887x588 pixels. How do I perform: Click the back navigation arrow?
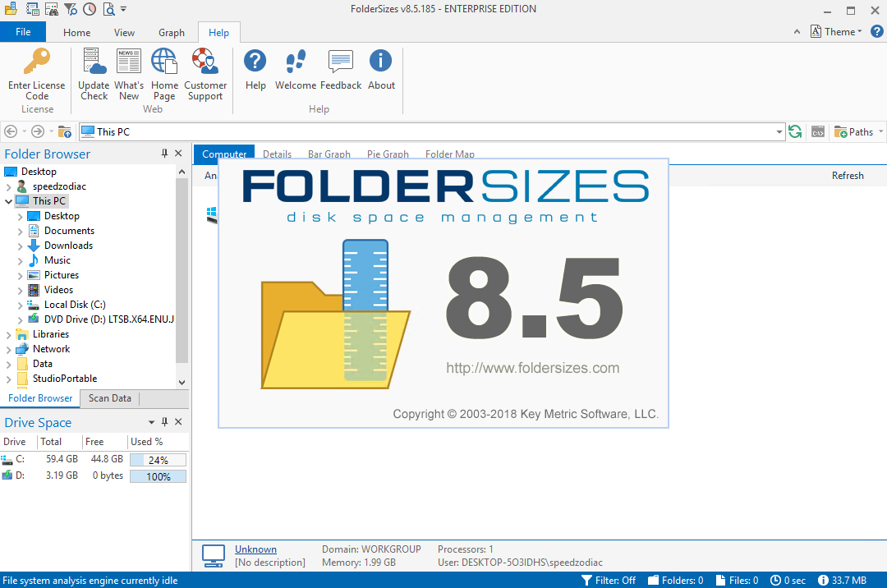coord(11,131)
